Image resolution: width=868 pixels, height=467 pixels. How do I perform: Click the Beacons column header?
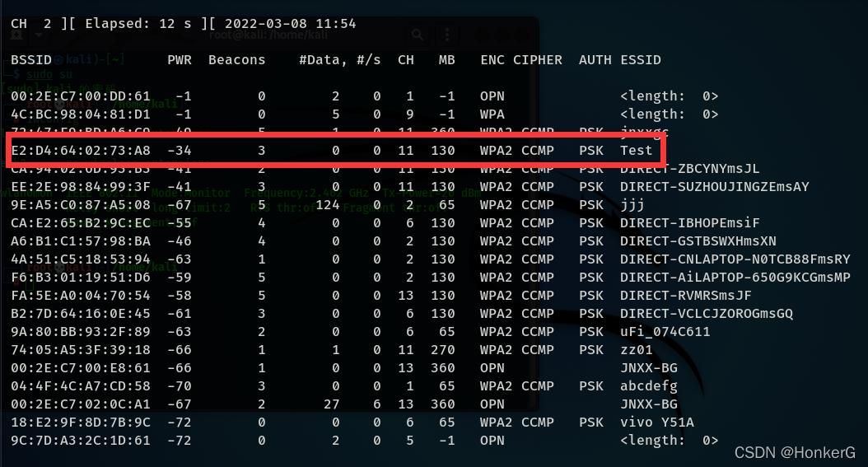[x=237, y=60]
